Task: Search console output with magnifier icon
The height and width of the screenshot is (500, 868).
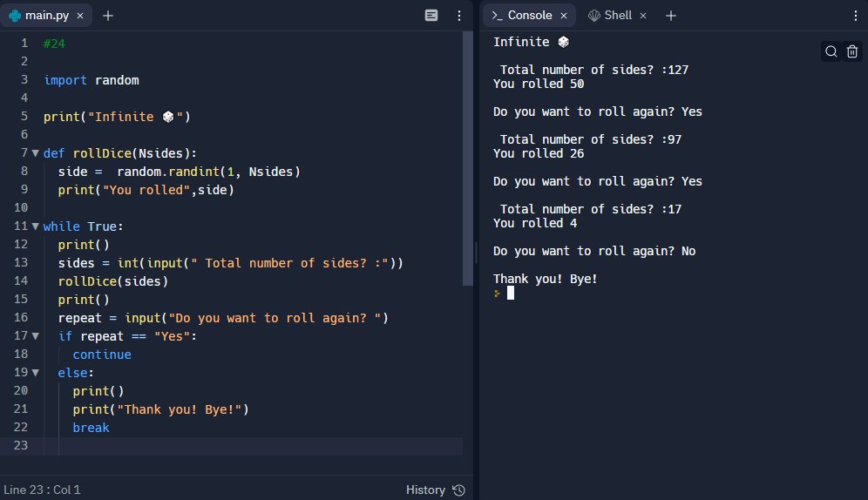Action: pyautogui.click(x=831, y=51)
